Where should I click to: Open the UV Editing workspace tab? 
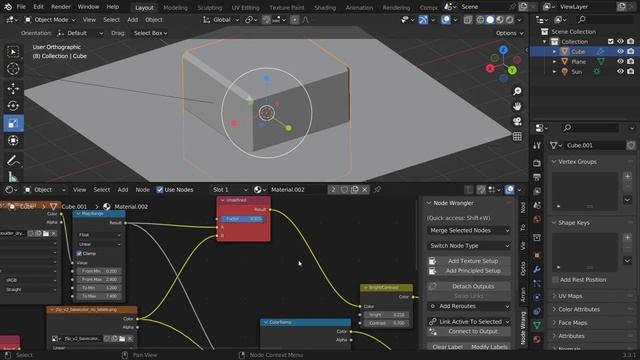pos(245,7)
